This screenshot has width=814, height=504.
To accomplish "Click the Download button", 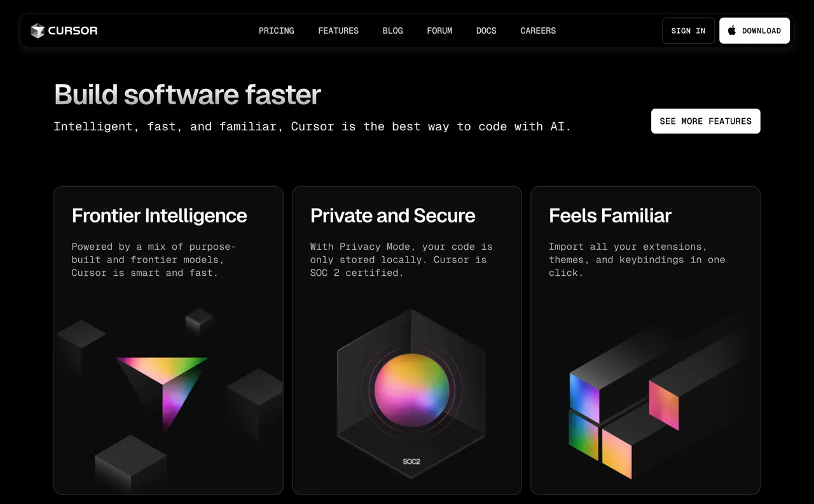I will coord(754,30).
